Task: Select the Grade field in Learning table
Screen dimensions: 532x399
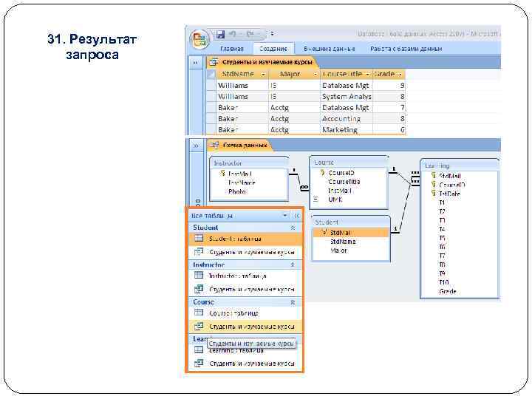Action: coord(448,291)
